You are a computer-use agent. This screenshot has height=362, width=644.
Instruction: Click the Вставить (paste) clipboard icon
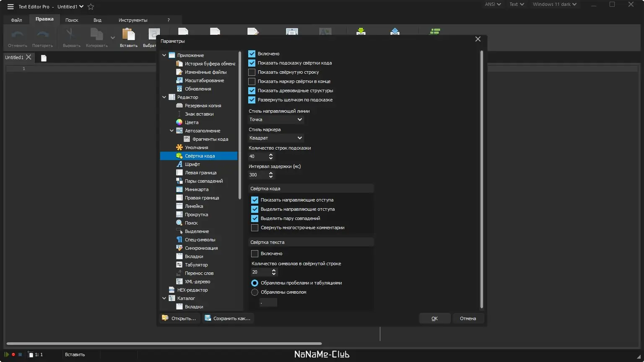128,34
